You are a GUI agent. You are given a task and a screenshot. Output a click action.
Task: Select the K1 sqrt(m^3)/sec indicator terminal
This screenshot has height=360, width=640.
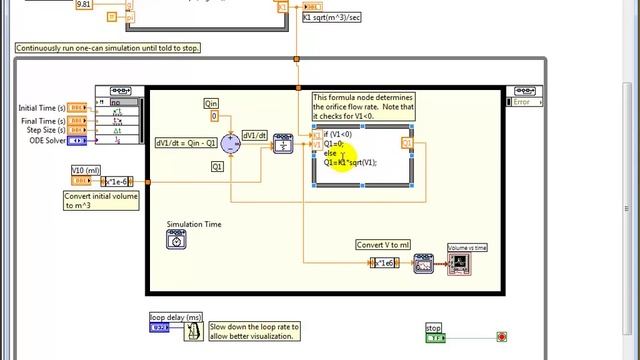point(313,7)
